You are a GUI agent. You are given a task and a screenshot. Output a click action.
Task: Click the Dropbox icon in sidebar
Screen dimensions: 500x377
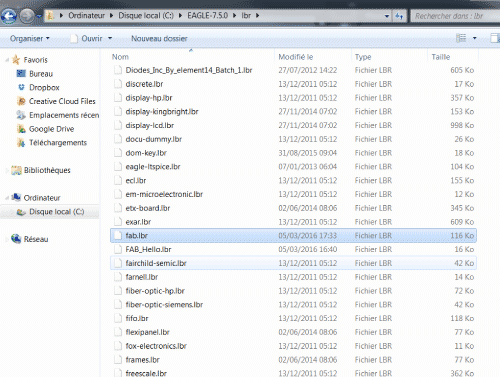point(21,87)
